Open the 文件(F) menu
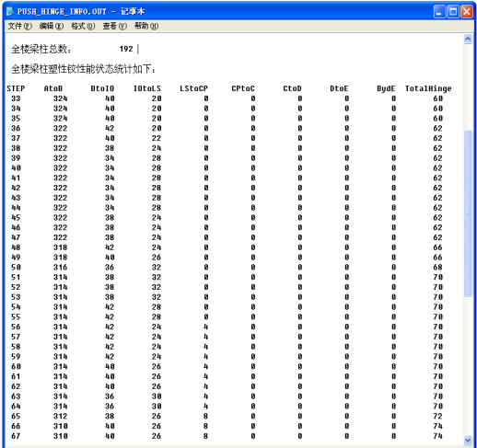The image size is (477, 448). (x=19, y=26)
